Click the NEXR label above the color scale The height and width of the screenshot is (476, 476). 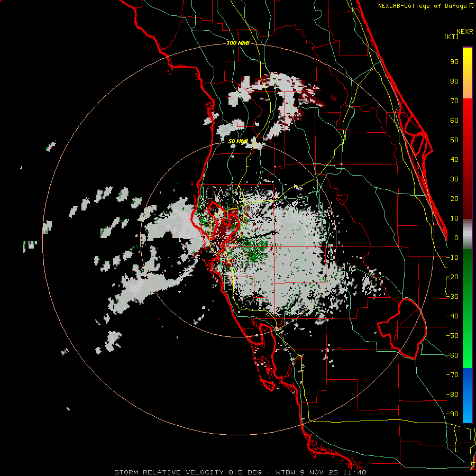464,32
